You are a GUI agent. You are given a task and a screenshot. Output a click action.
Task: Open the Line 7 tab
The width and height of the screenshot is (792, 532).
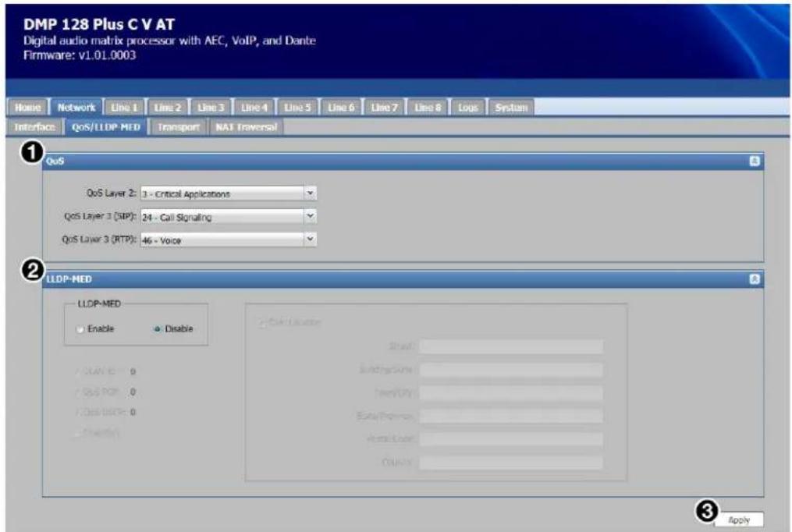(385, 107)
